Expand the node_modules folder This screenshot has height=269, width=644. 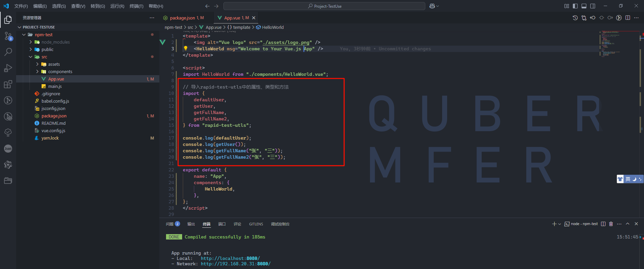[31, 42]
